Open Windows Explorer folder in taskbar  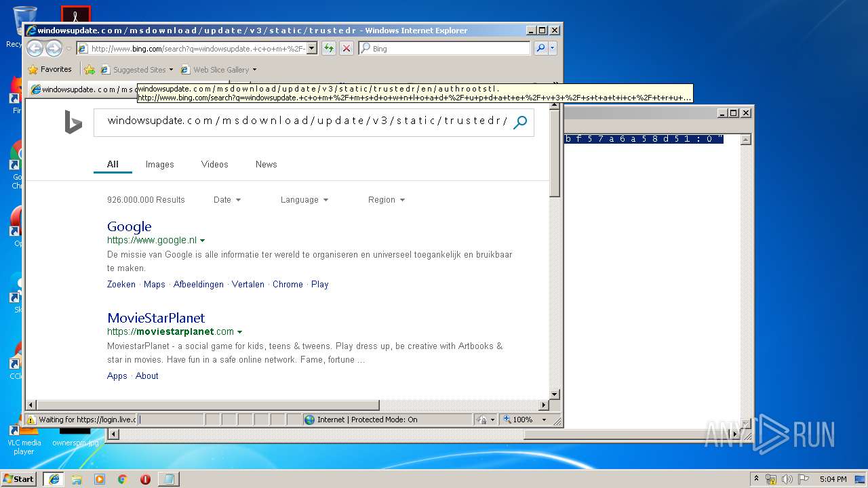(x=77, y=479)
